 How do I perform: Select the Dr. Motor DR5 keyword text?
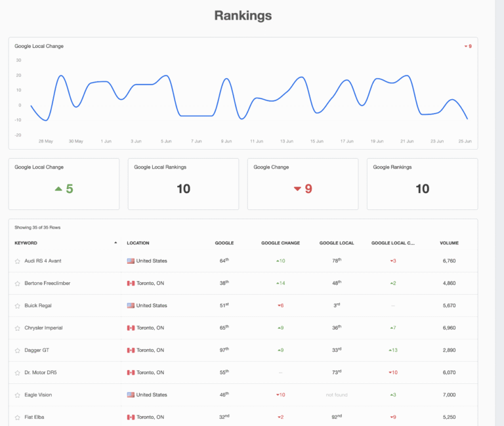[x=41, y=372]
